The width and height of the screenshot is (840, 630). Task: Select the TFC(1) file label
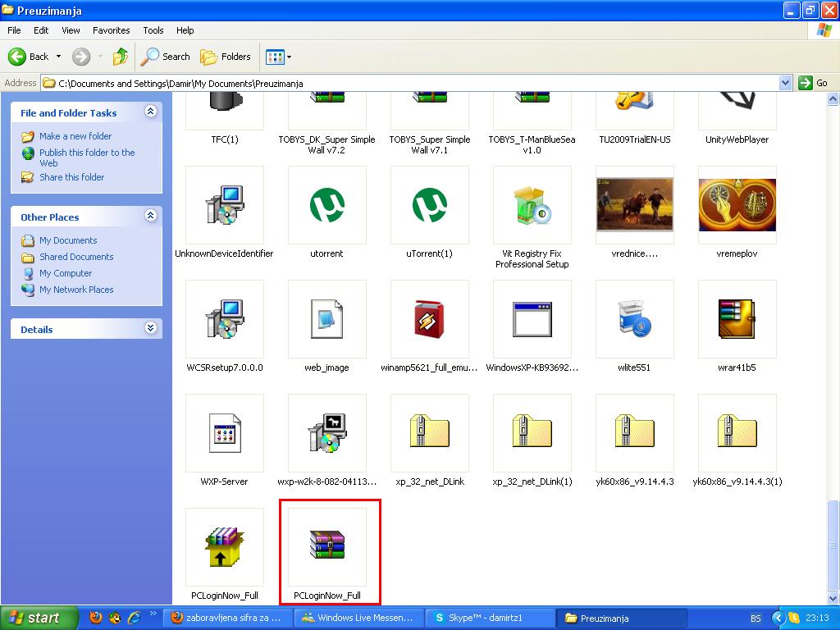coord(225,139)
